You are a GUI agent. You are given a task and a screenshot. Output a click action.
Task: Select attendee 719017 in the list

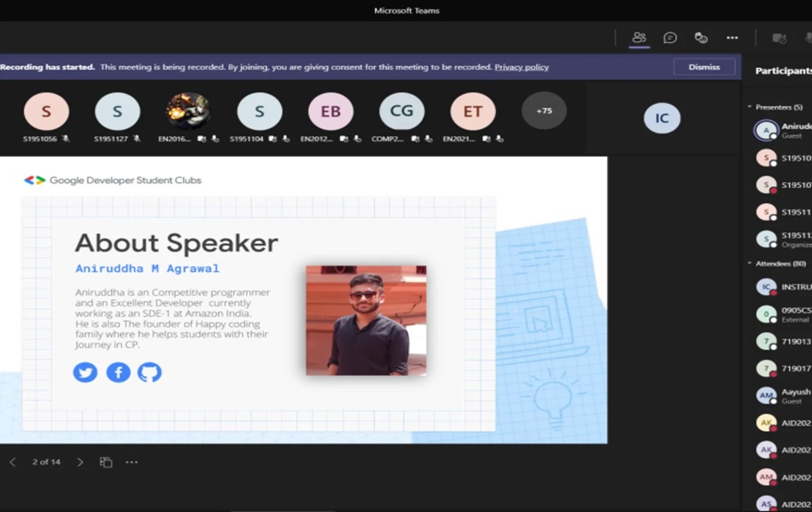point(783,368)
